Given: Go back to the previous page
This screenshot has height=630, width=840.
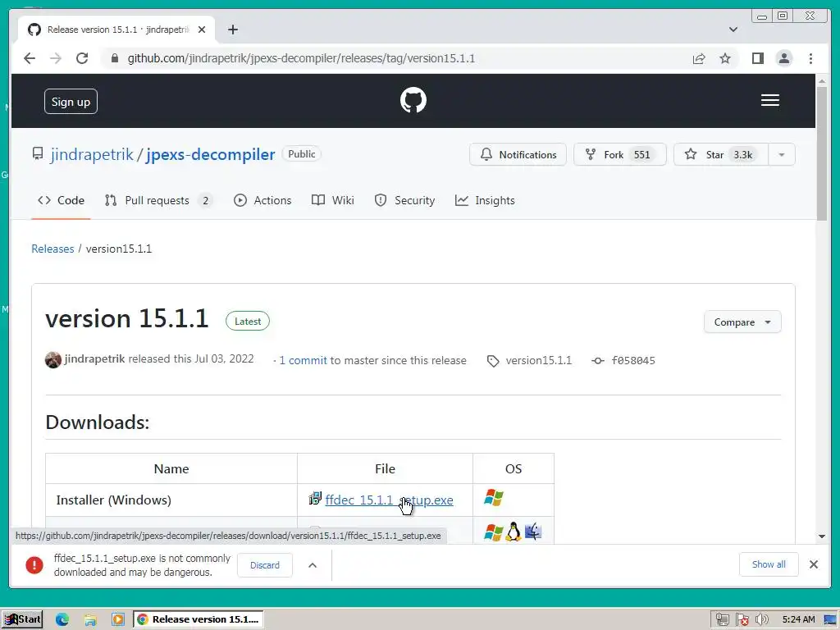Looking at the screenshot, I should point(30,58).
